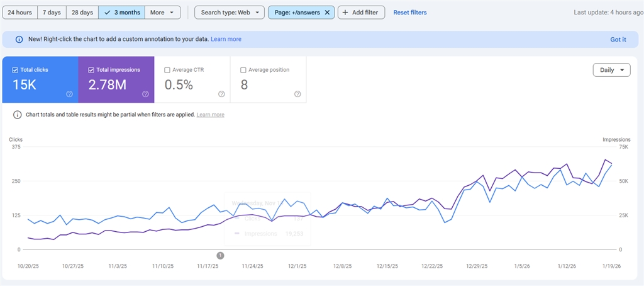
Task: Uncheck the Total impressions checkbox
Action: coord(91,70)
